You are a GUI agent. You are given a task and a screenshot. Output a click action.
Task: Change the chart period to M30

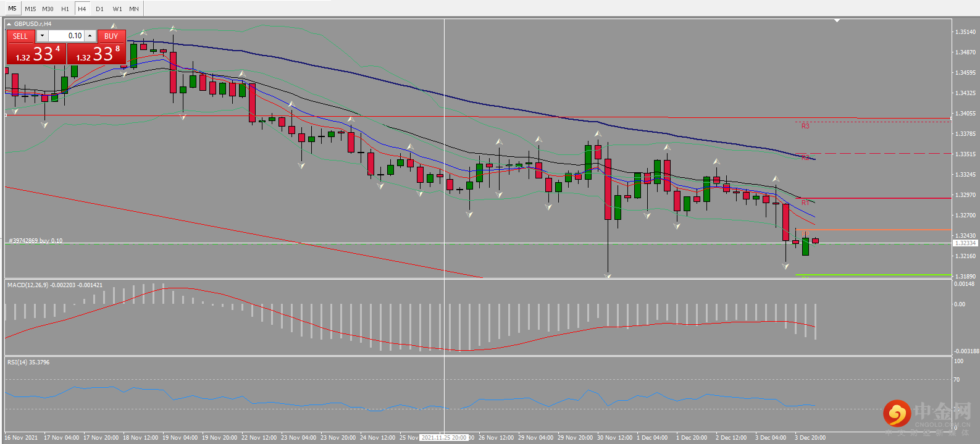click(x=48, y=9)
